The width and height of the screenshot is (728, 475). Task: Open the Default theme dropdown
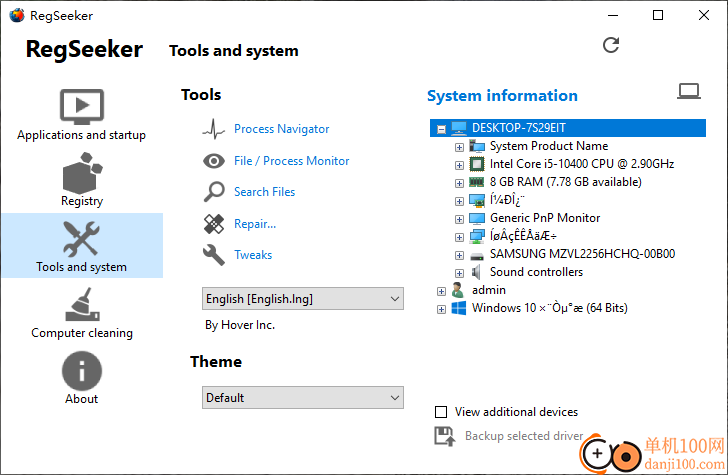(303, 397)
